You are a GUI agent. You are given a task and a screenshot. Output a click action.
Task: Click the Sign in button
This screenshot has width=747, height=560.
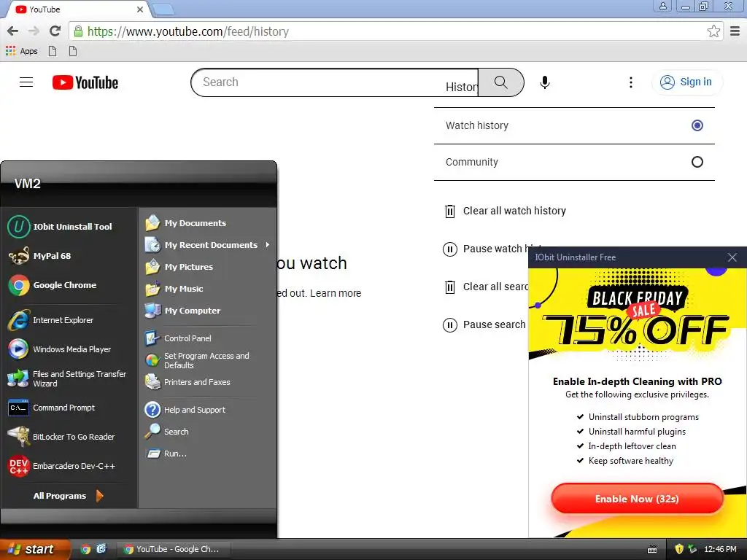[686, 82]
